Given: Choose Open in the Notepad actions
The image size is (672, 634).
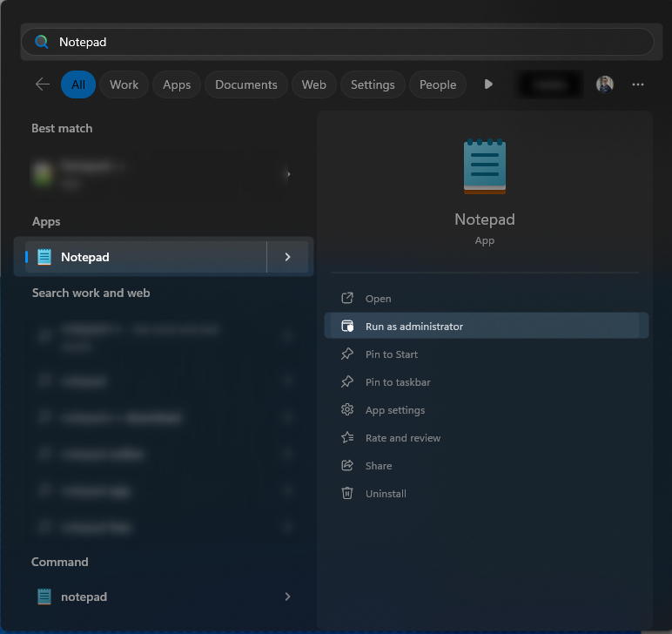Looking at the screenshot, I should pyautogui.click(x=487, y=298).
